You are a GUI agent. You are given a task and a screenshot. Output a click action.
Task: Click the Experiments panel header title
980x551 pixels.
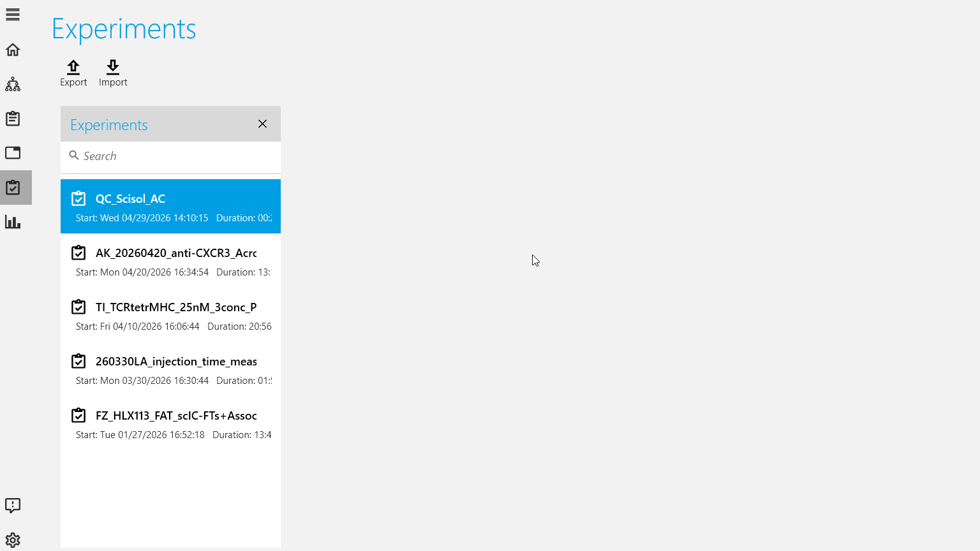click(x=109, y=125)
